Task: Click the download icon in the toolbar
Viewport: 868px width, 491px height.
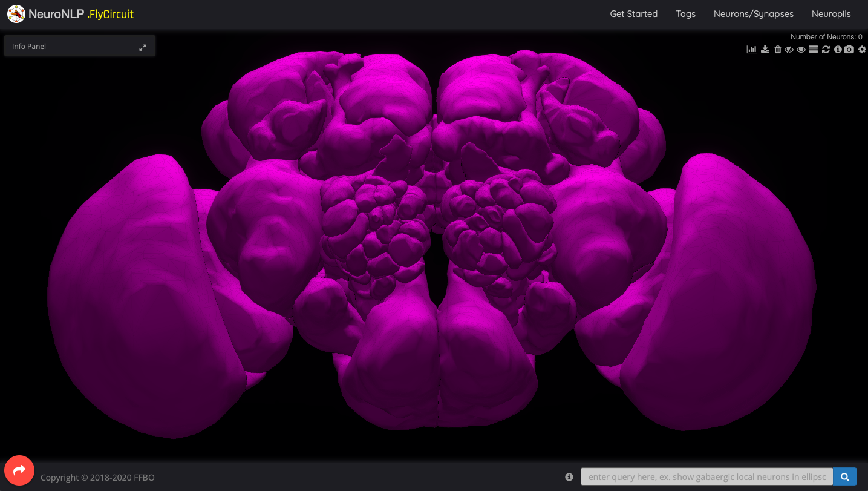Action: (x=765, y=49)
